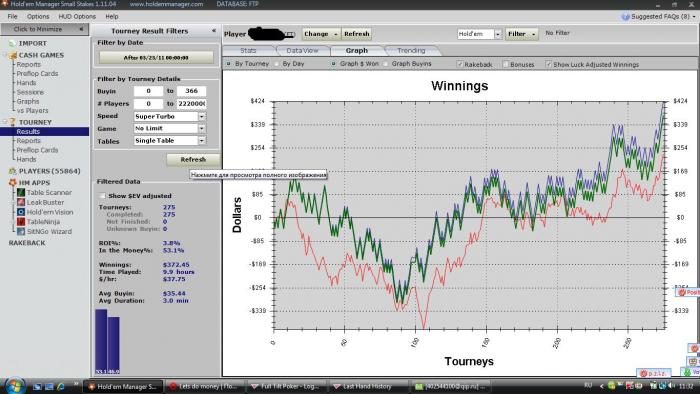Click the # Players minimum input field
Viewport: 700px width, 394px height.
point(148,104)
